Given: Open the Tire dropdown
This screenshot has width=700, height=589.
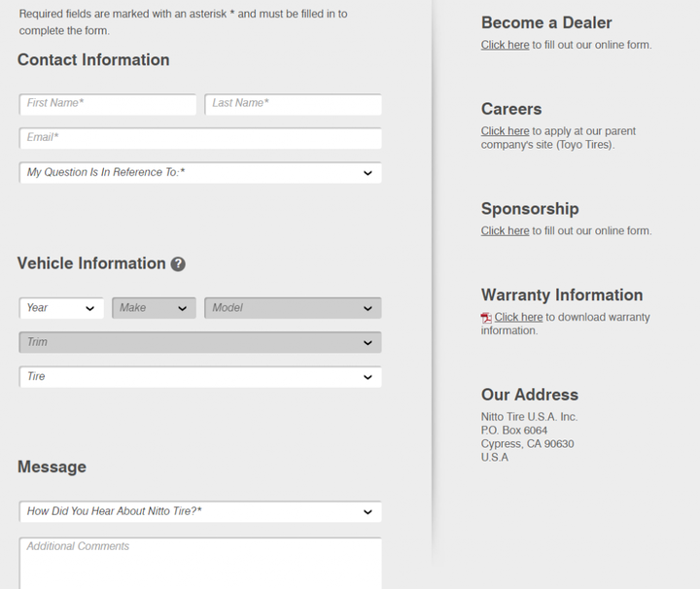Looking at the screenshot, I should (200, 376).
